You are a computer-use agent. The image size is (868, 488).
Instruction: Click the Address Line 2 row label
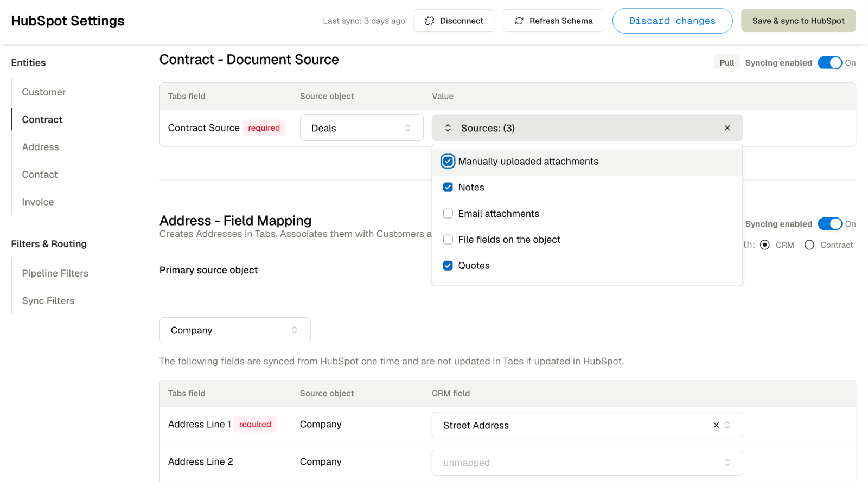[x=201, y=461]
